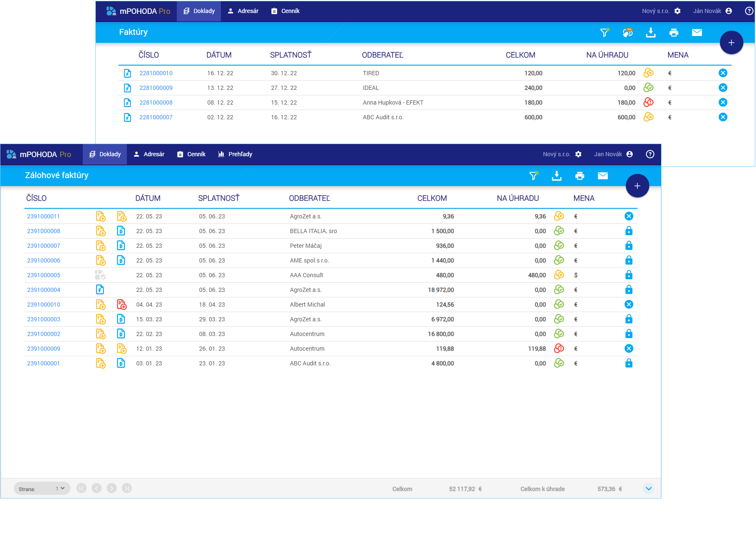Open Ján Novák account in Faktúry window
The height and width of the screenshot is (546, 756).
click(x=713, y=11)
